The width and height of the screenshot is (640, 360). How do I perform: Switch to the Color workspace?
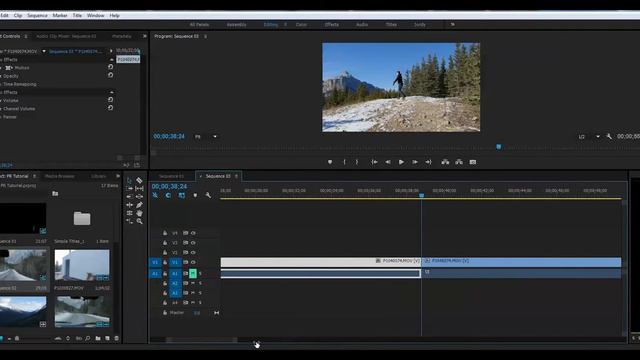tap(301, 24)
